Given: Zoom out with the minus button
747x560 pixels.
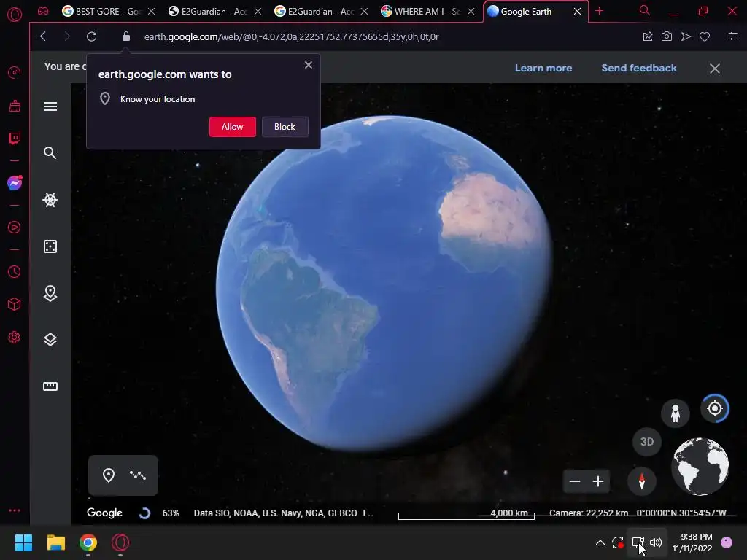Looking at the screenshot, I should point(575,481).
